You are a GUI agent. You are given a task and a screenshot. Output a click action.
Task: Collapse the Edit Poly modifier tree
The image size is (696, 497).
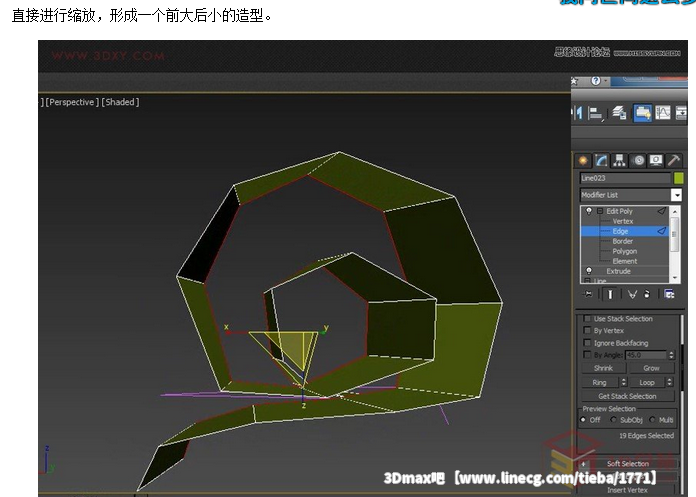pos(600,211)
